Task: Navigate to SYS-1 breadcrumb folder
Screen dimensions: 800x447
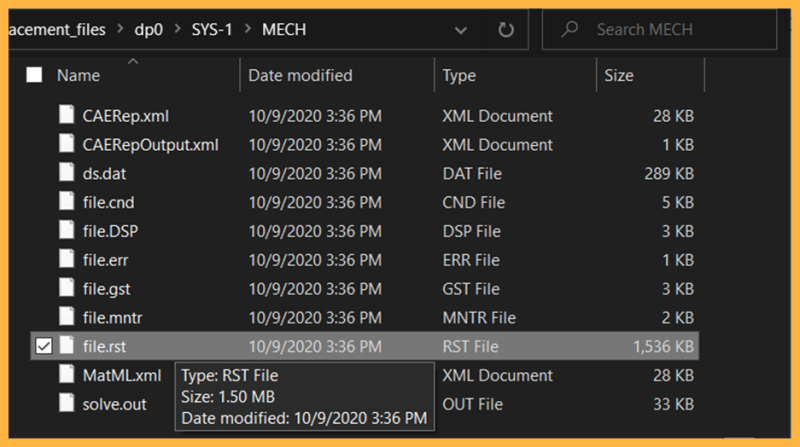Action: pos(208,30)
